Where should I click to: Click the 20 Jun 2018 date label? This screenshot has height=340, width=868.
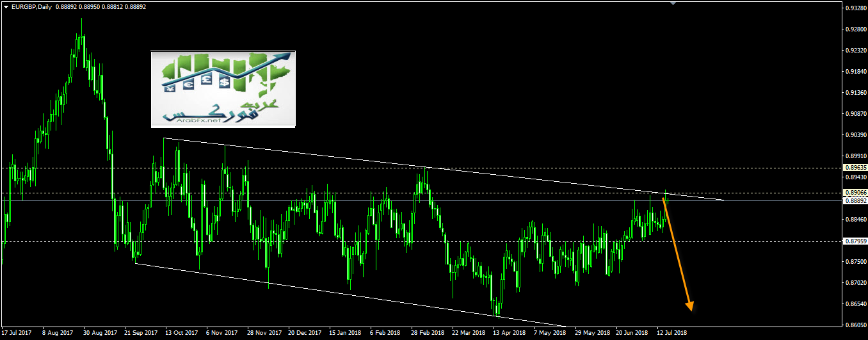(632, 333)
